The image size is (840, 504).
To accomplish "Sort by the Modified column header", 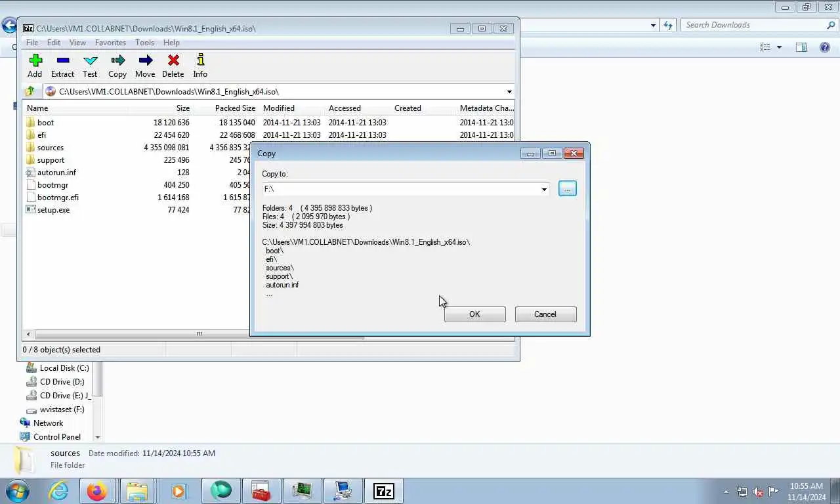I will (292, 108).
